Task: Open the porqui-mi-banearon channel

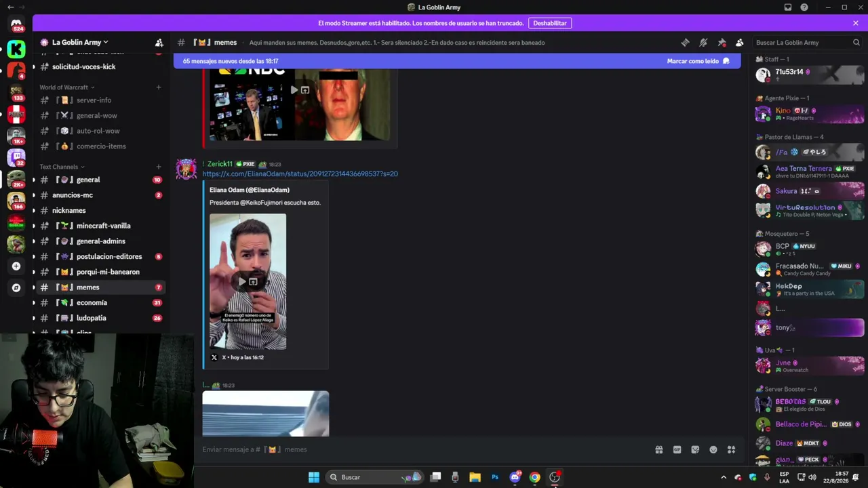Action: 102,272
